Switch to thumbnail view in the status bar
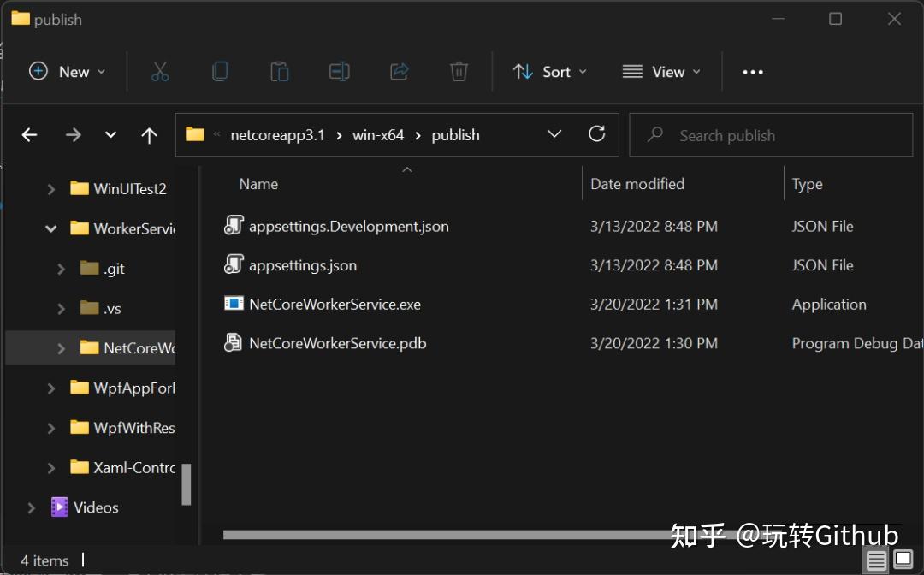The height and width of the screenshot is (575, 924). tap(904, 560)
